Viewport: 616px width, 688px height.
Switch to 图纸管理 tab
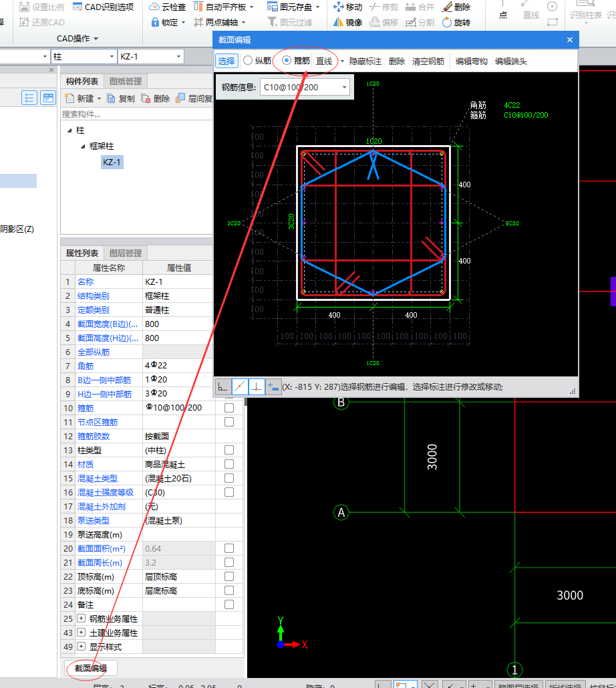tap(126, 81)
